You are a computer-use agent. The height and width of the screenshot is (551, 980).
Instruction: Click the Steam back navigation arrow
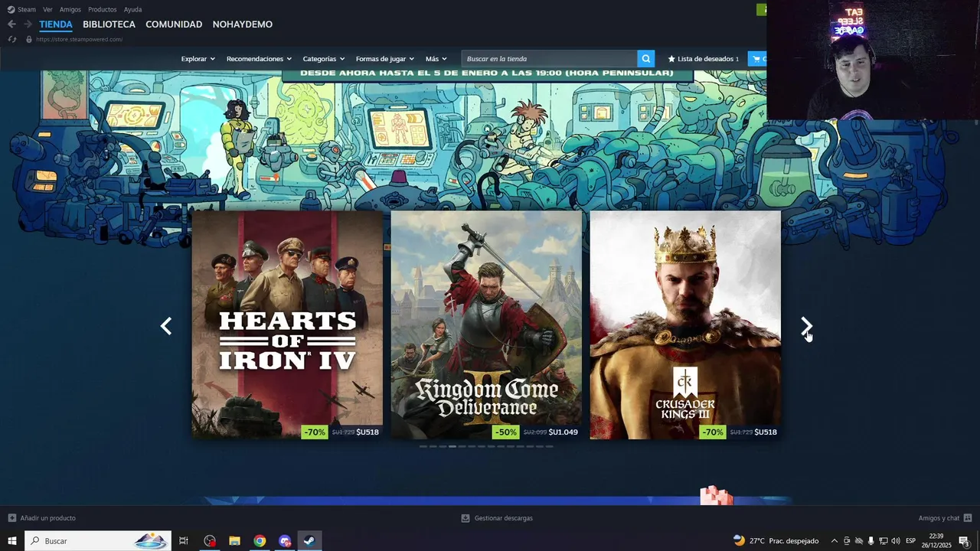(11, 24)
